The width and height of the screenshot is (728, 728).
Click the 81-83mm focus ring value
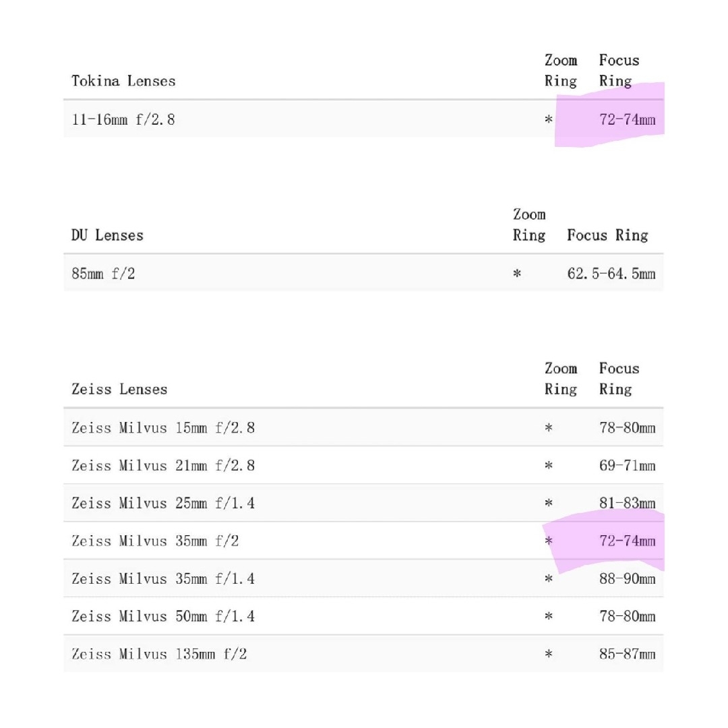(x=628, y=503)
